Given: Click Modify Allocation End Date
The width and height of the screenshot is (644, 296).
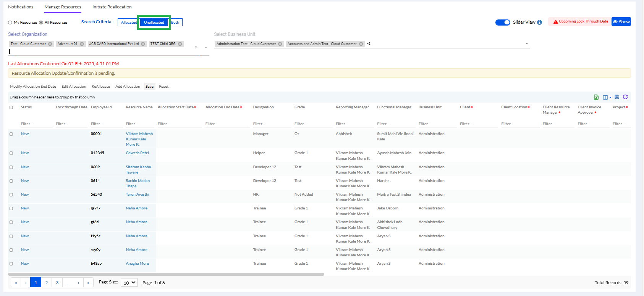Looking at the screenshot, I should [x=33, y=87].
